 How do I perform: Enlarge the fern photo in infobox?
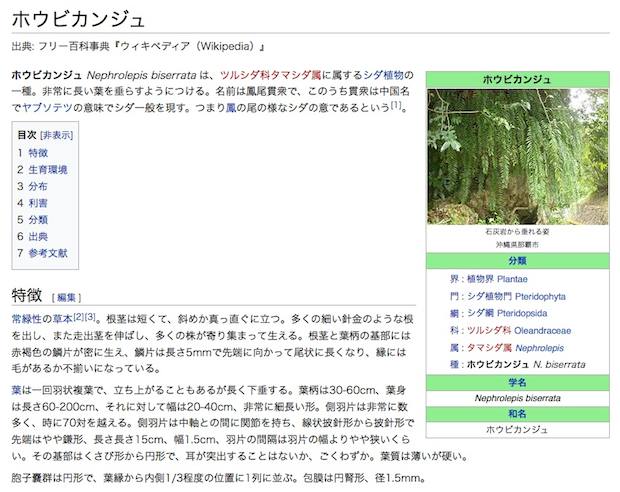click(518, 157)
